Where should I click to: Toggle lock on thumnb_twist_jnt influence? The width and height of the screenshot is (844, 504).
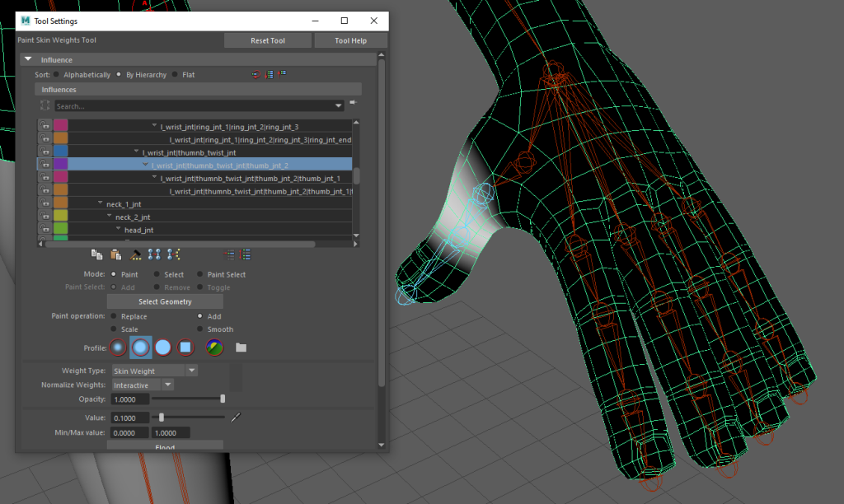(x=45, y=152)
